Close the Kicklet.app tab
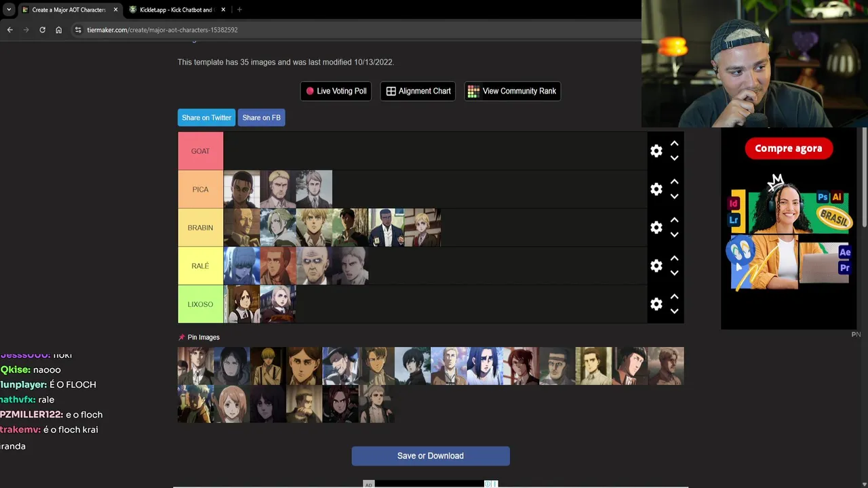868x488 pixels. coord(223,9)
